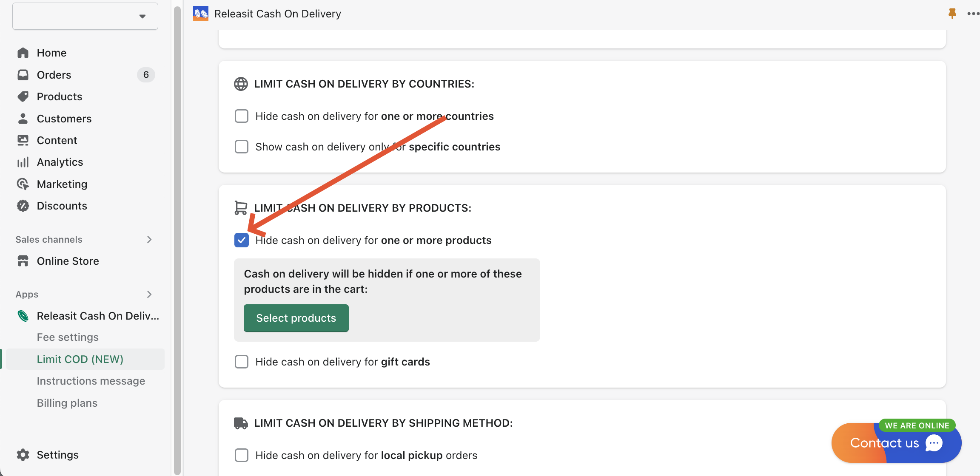
Task: Open the Customers person icon
Action: tap(23, 118)
